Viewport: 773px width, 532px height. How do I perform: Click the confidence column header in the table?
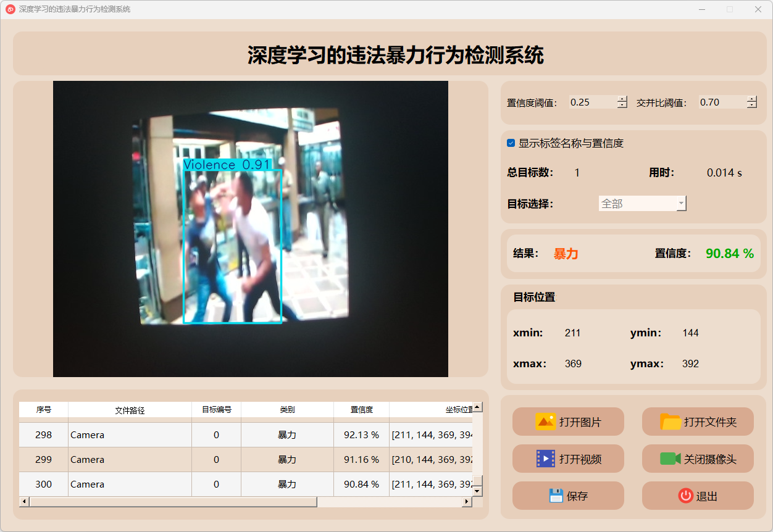361,410
